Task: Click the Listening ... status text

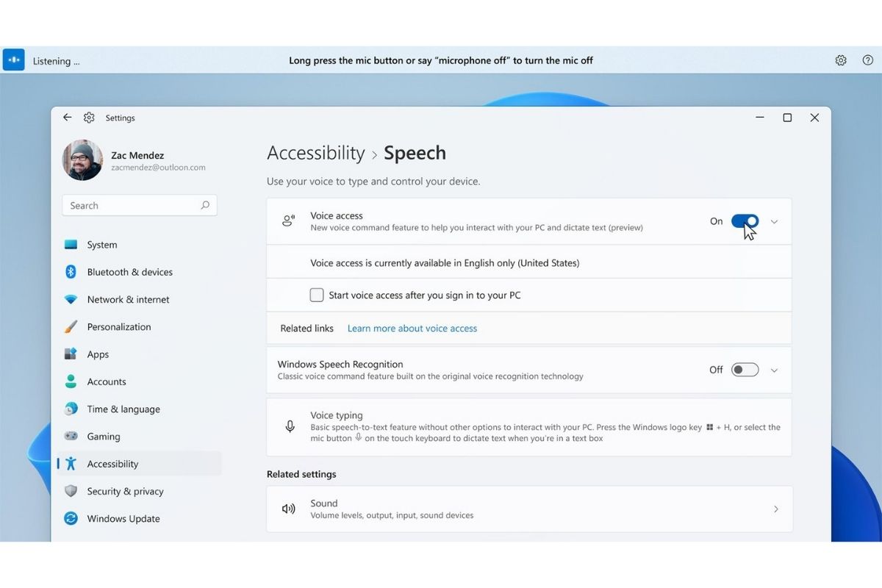Action: (57, 61)
